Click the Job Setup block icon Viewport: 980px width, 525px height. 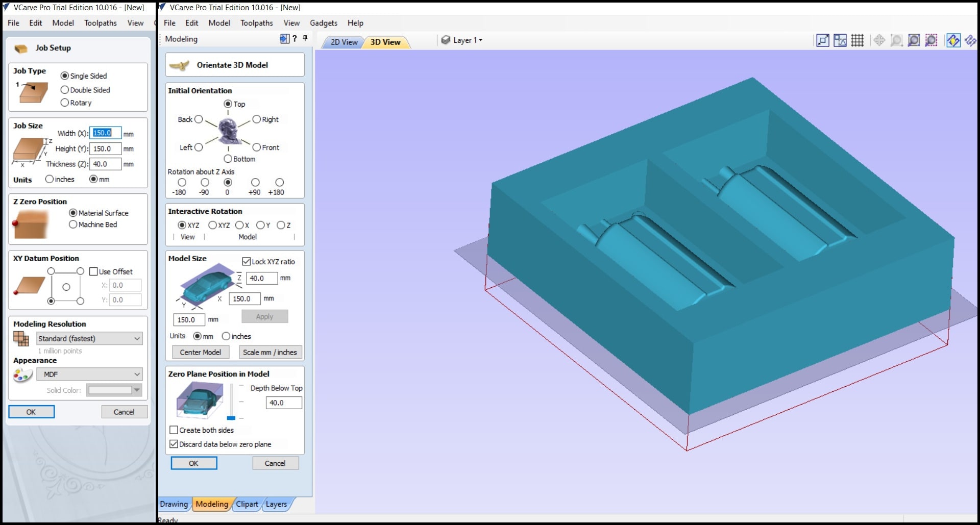pyautogui.click(x=21, y=48)
